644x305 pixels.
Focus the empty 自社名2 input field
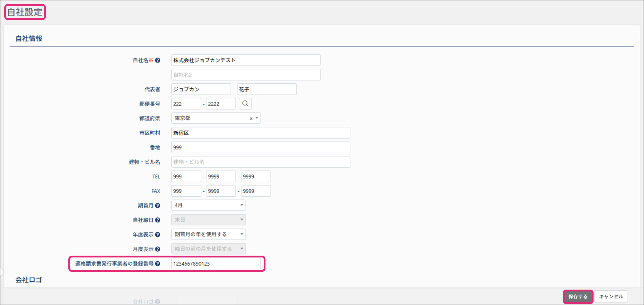tap(245, 75)
